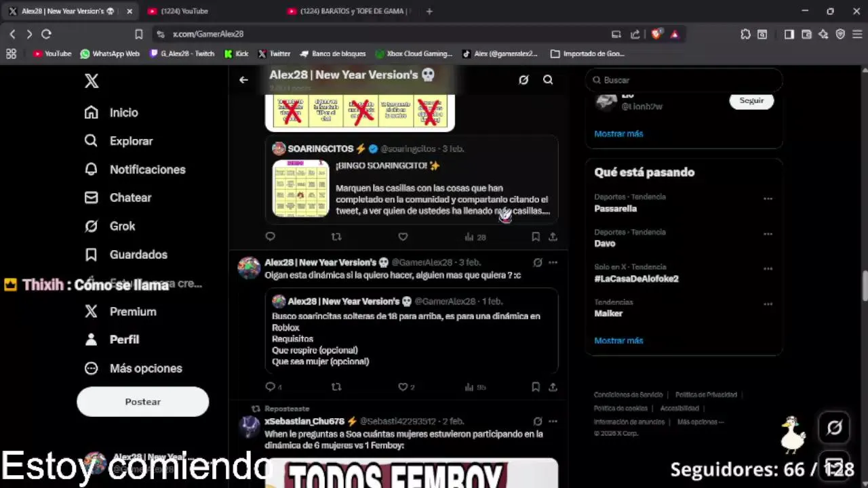Viewport: 868px width, 488px height.
Task: Open a new browser tab
Action: [429, 11]
